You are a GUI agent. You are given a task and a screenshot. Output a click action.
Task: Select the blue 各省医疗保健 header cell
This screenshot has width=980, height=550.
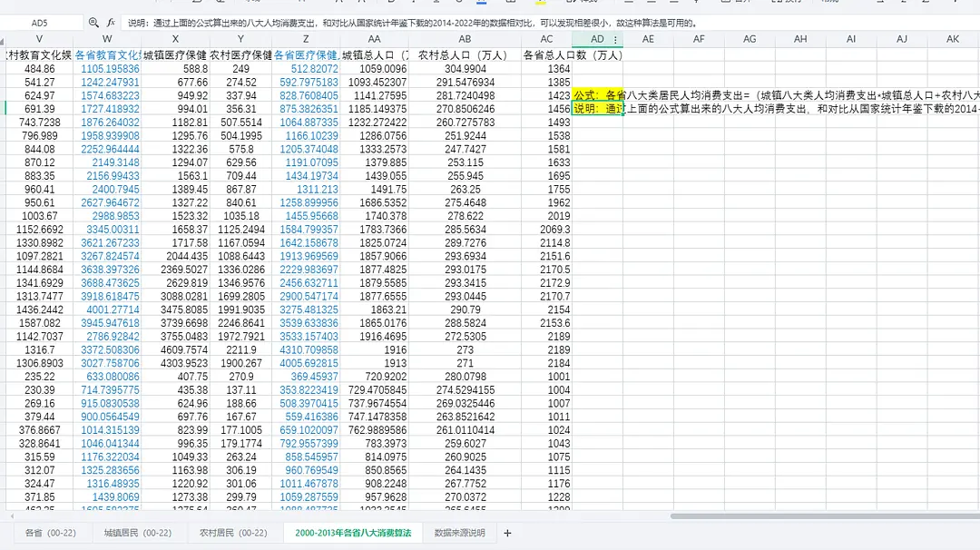pyautogui.click(x=306, y=55)
